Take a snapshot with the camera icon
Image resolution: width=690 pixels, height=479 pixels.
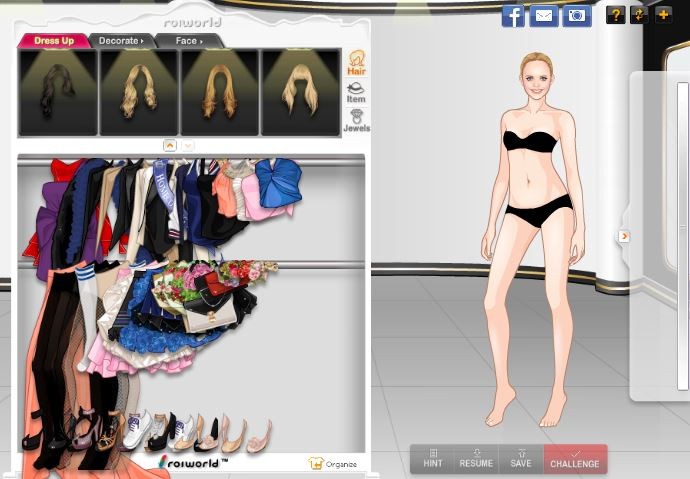pyautogui.click(x=576, y=15)
